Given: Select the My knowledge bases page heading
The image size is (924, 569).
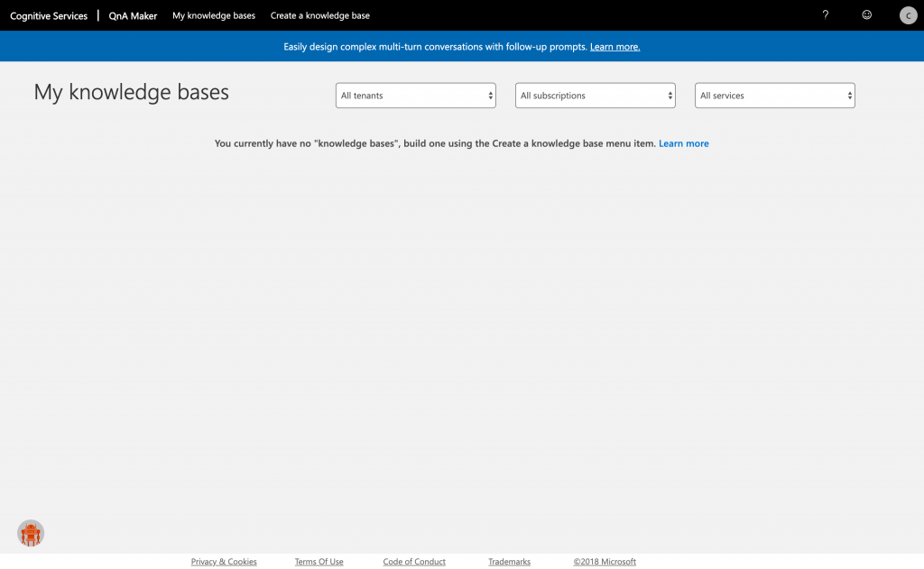Looking at the screenshot, I should [132, 92].
